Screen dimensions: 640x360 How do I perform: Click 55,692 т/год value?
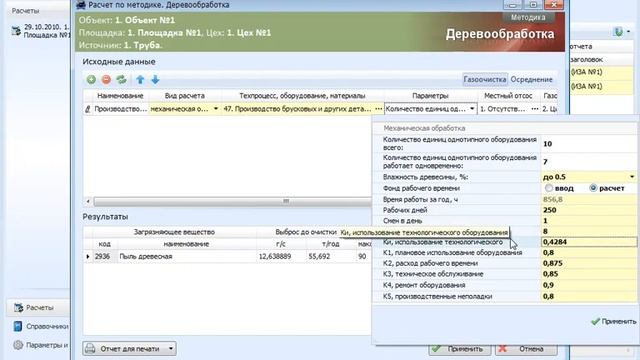pyautogui.click(x=319, y=256)
